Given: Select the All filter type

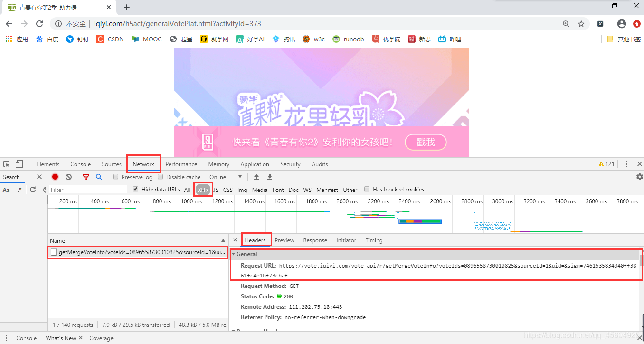Looking at the screenshot, I should [x=187, y=190].
